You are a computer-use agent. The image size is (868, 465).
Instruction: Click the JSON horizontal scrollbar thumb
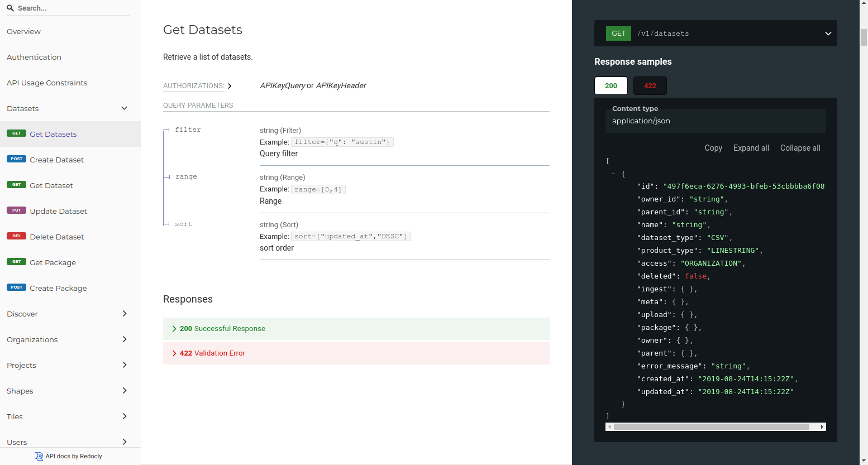point(711,426)
